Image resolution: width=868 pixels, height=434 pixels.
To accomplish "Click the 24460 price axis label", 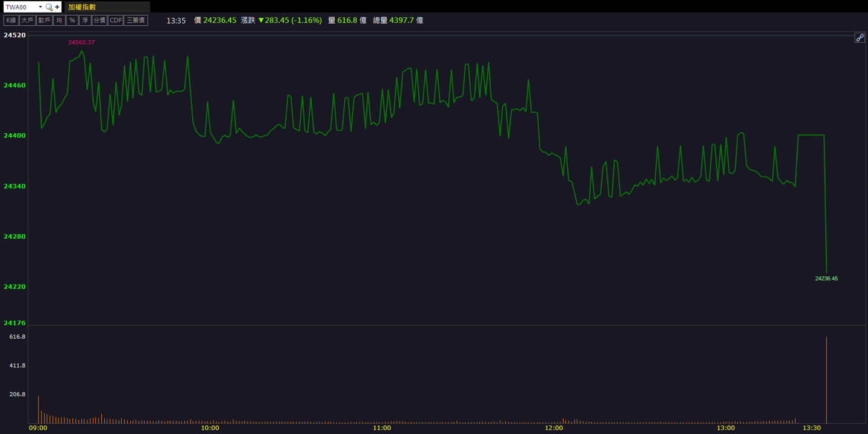I will 14,86.
